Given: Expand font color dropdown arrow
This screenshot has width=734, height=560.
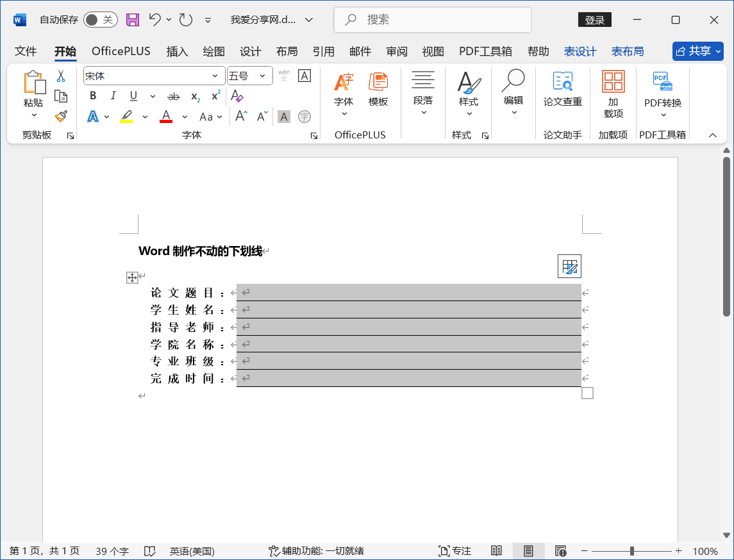Looking at the screenshot, I should click(x=185, y=117).
